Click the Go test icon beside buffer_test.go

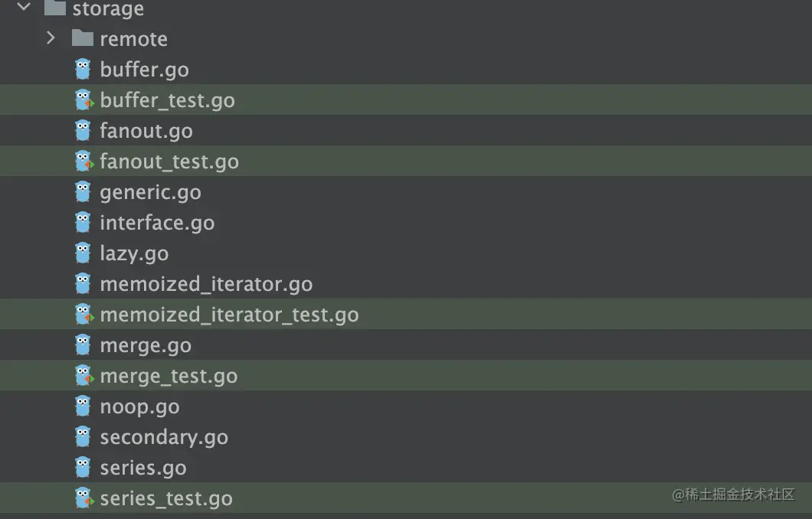pyautogui.click(x=83, y=100)
